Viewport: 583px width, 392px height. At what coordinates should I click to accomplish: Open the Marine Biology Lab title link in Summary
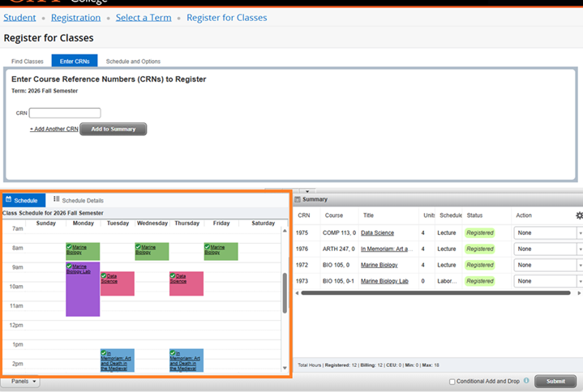(x=384, y=281)
